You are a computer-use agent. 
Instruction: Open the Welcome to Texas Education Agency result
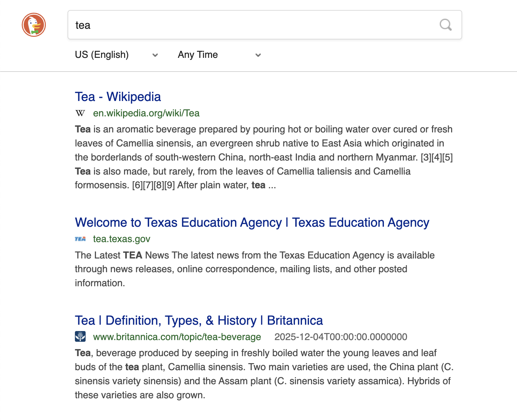point(252,223)
